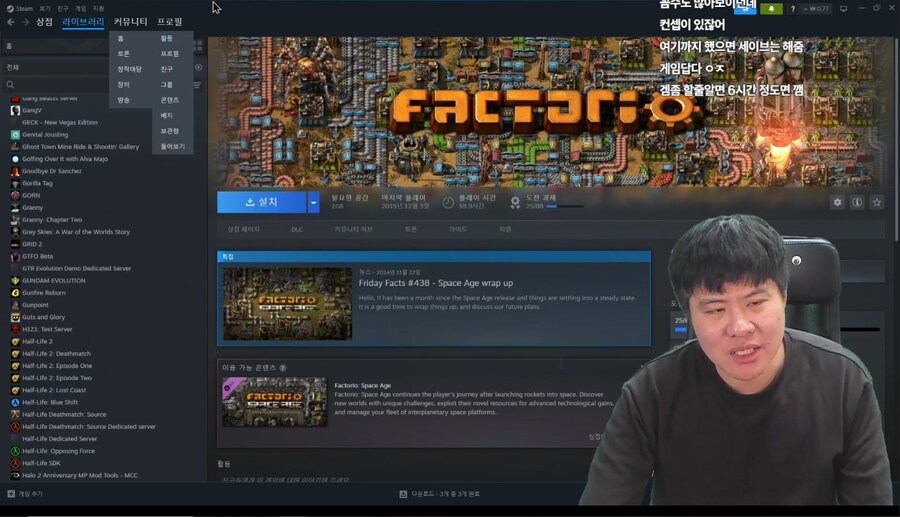900x517 pixels.
Task: Select Guts and Glory in the game list
Action: 43,317
